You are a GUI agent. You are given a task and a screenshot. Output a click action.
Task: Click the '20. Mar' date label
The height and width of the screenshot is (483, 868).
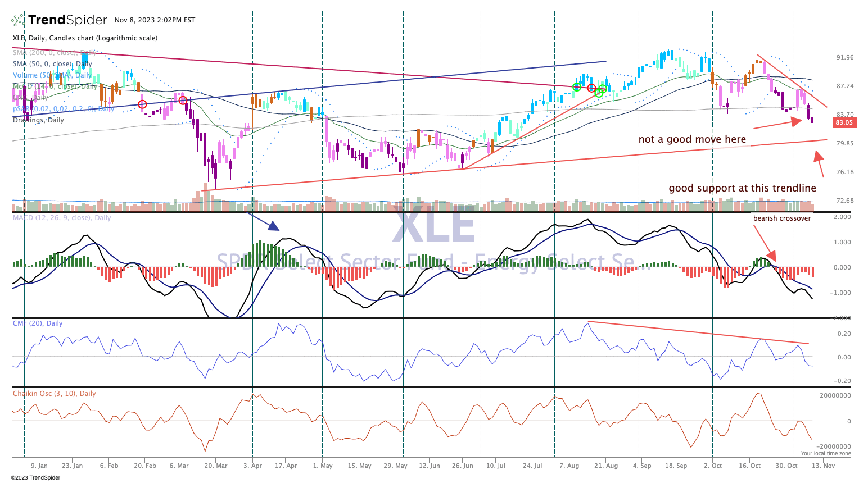216,466
